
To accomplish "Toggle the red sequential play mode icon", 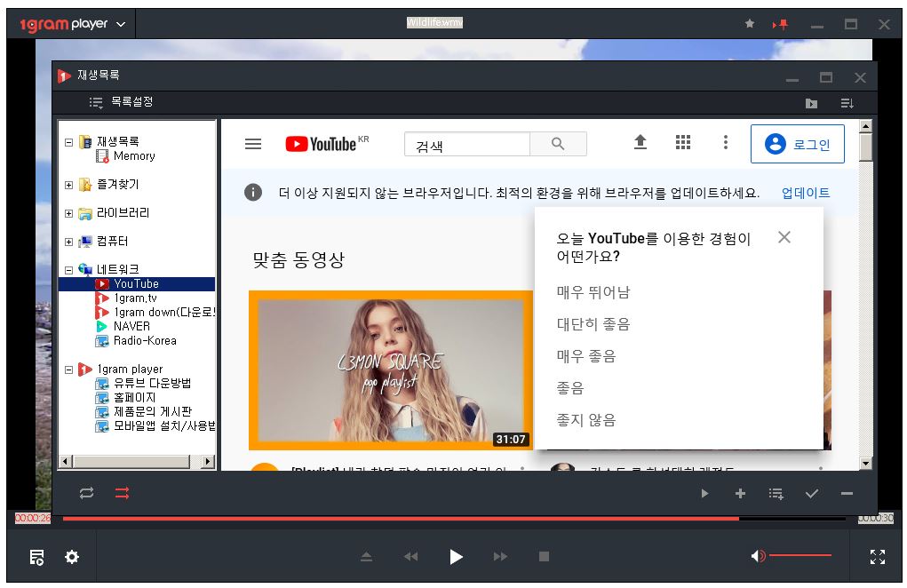I will (122, 493).
